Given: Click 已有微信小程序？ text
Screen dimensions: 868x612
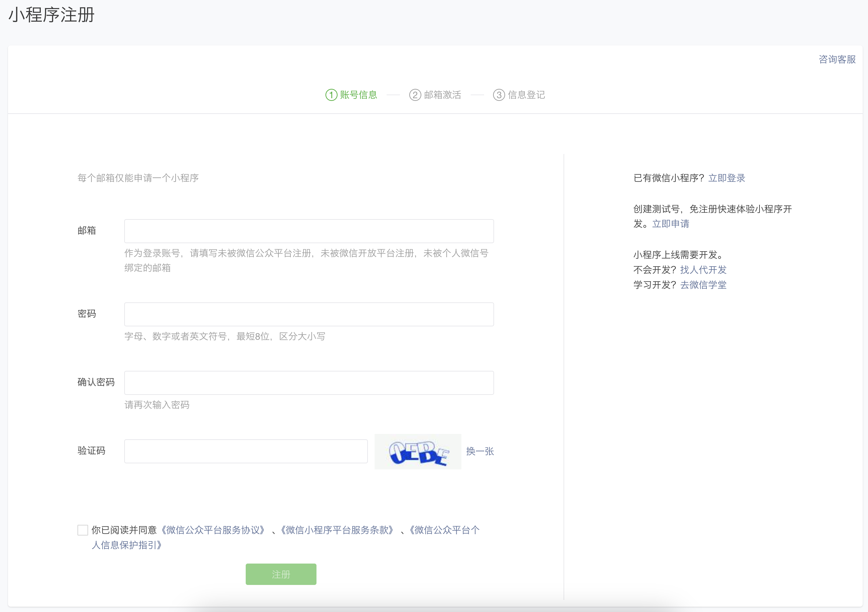Looking at the screenshot, I should tap(669, 178).
